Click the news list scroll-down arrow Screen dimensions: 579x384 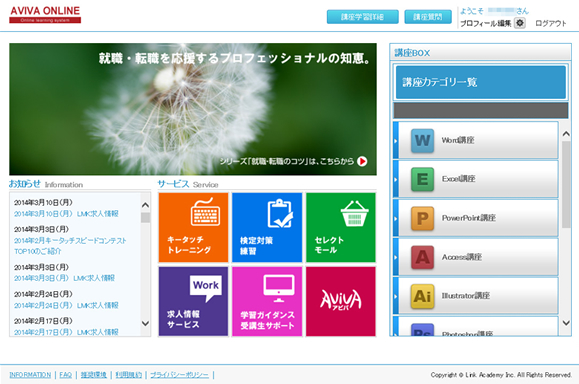pos(145,323)
